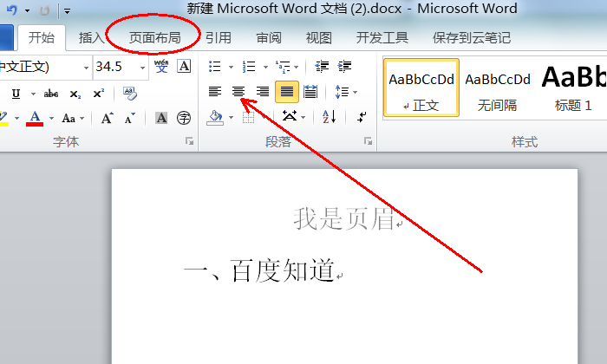Viewport: 607px width, 364px height.
Task: Expand the font name dropdown
Action: [86, 68]
